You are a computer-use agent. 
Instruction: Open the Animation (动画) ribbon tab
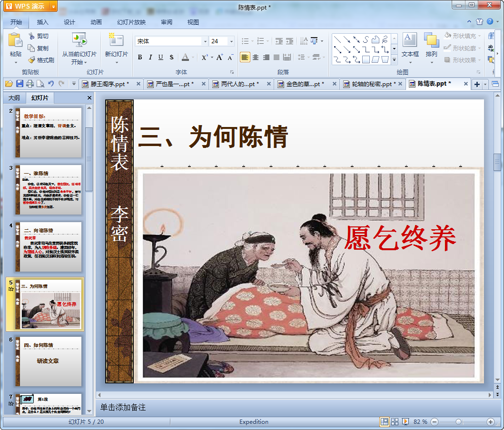click(96, 22)
